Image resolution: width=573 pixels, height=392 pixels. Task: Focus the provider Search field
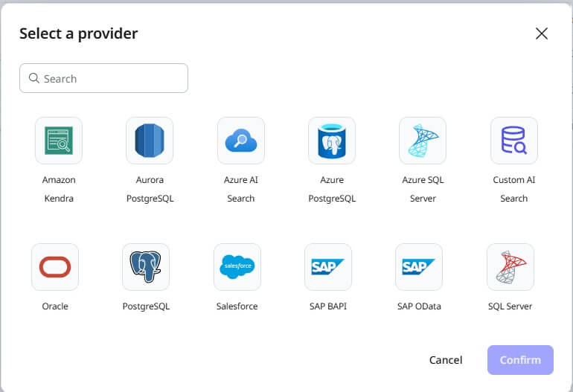(103, 78)
